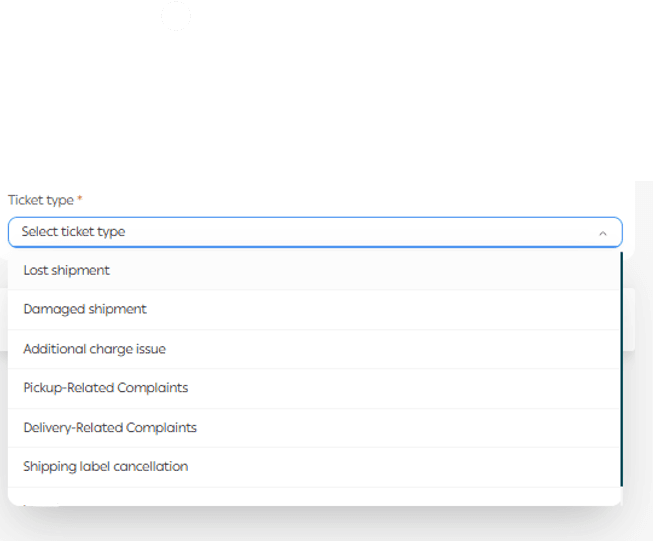
Task: Collapse the list with the chevron arrow
Action: click(602, 233)
